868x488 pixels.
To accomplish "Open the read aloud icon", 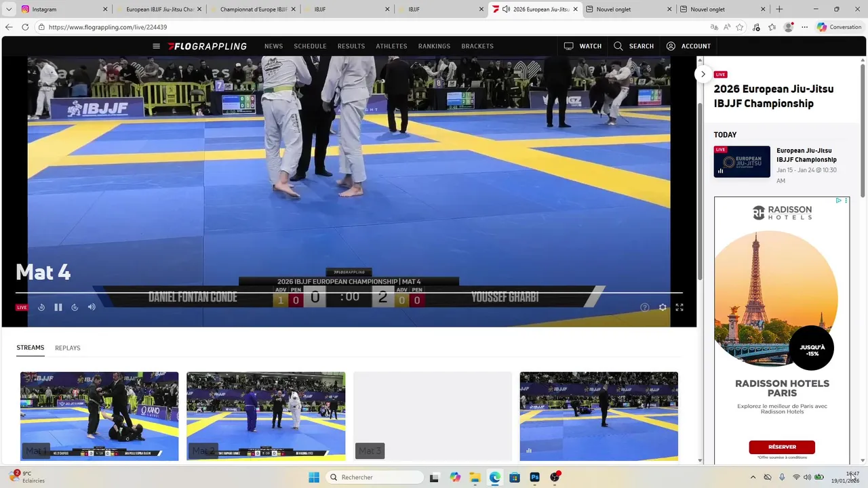I will [x=727, y=27].
